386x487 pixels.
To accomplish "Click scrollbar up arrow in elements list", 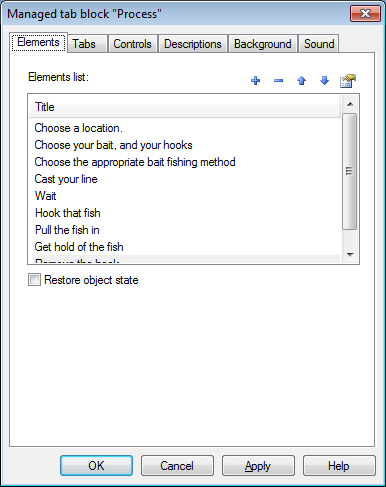I will pos(350,104).
